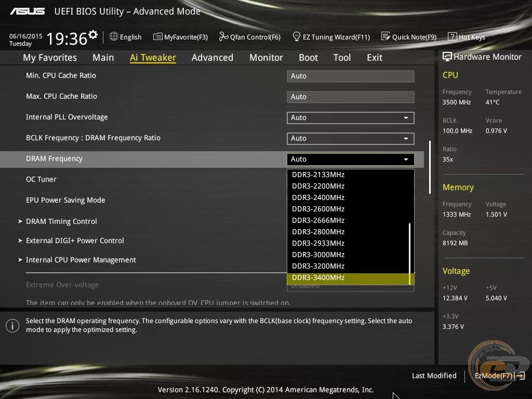Click the Min. CPU Cache Ratio field
532x399 pixels.
[x=351, y=76]
